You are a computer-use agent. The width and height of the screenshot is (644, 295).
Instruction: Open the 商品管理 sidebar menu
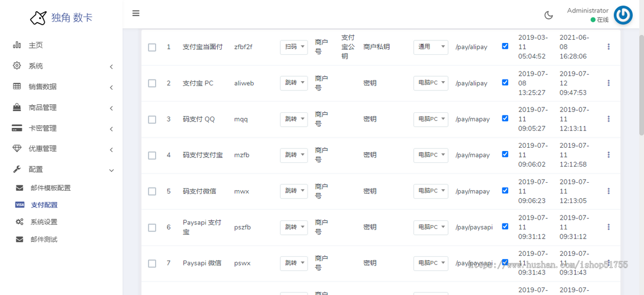pos(61,107)
